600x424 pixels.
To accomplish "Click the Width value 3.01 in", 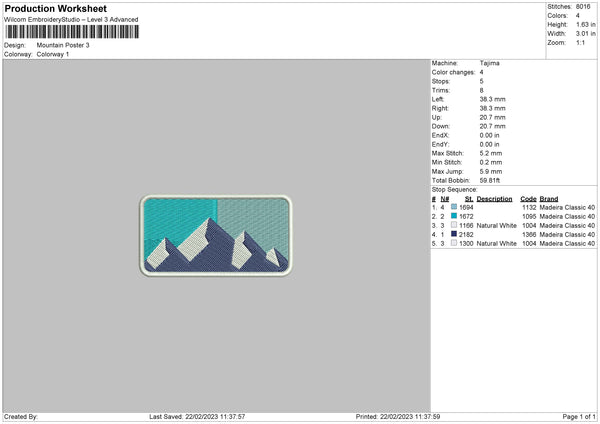I will [586, 34].
